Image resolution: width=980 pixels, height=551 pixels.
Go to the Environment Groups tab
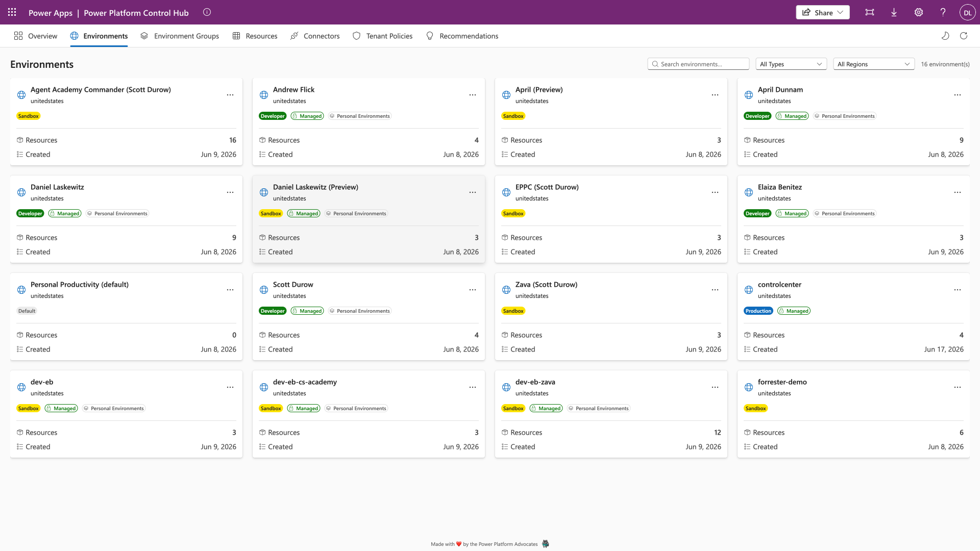(x=180, y=36)
